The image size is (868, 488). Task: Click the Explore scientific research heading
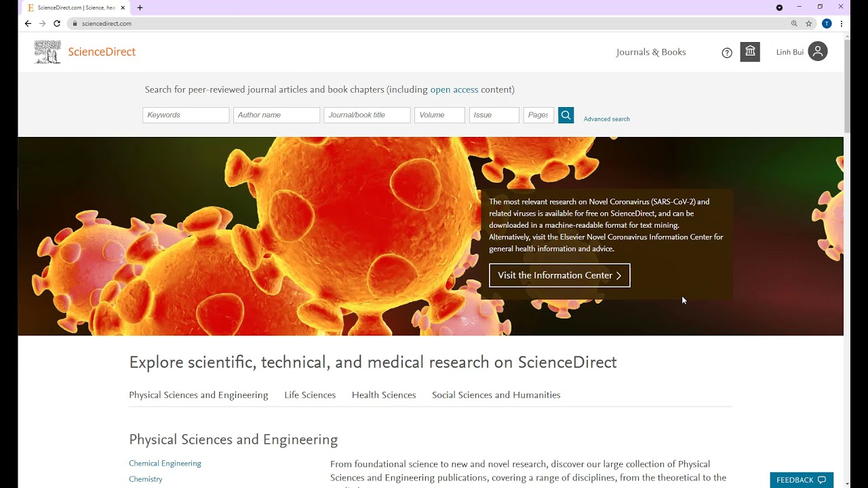point(373,363)
